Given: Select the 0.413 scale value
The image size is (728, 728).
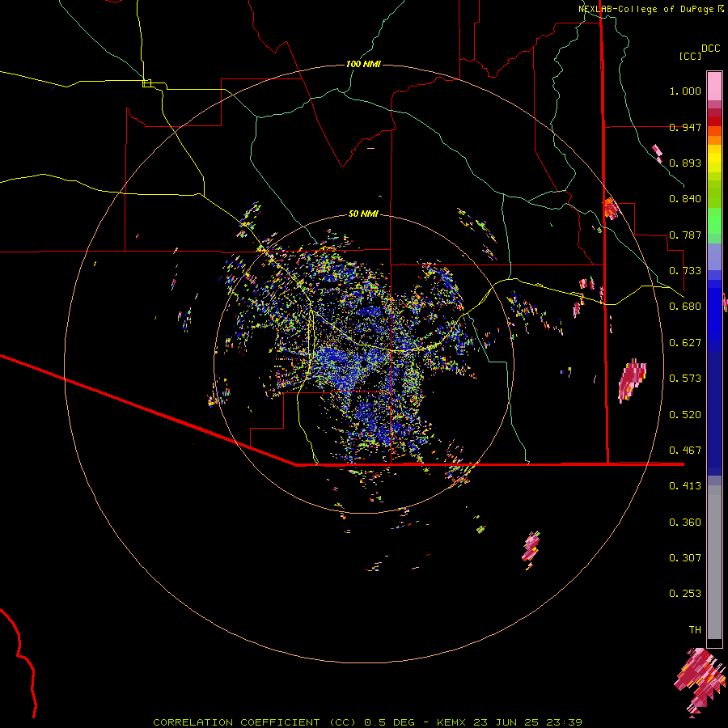Looking at the screenshot, I should click(x=685, y=486).
